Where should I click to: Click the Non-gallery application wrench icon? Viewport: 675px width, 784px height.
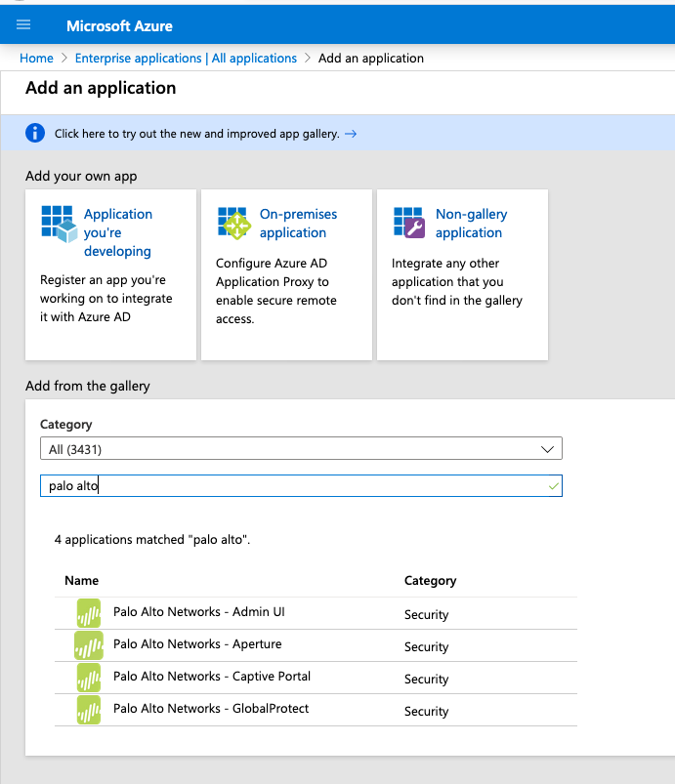[409, 223]
